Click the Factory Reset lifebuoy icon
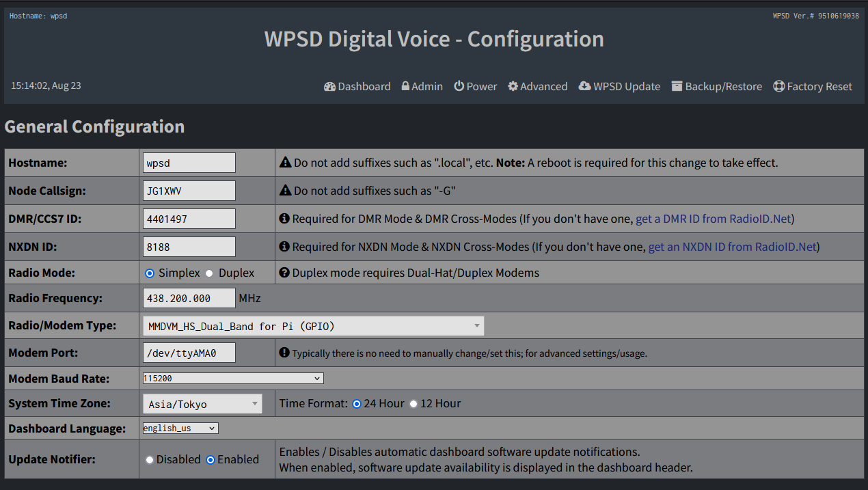The image size is (868, 490). (778, 87)
